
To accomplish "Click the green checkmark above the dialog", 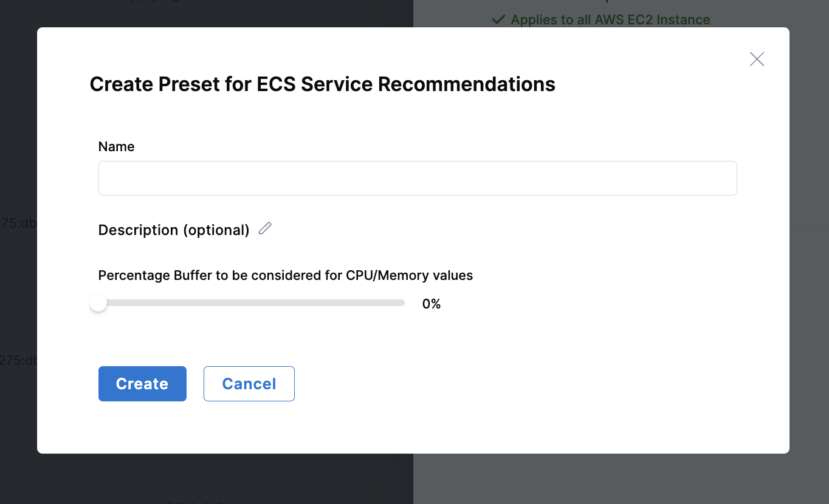I will click(498, 19).
